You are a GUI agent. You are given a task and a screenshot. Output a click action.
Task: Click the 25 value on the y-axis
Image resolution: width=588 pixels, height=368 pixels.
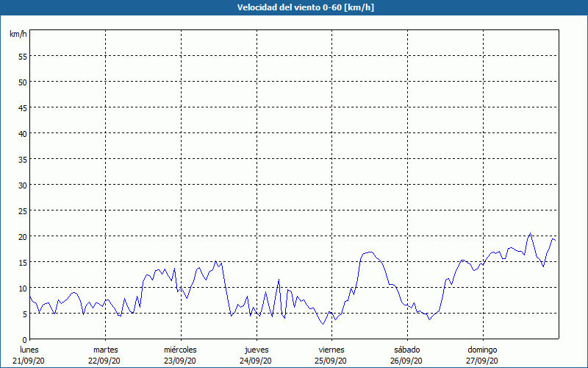(x=23, y=211)
